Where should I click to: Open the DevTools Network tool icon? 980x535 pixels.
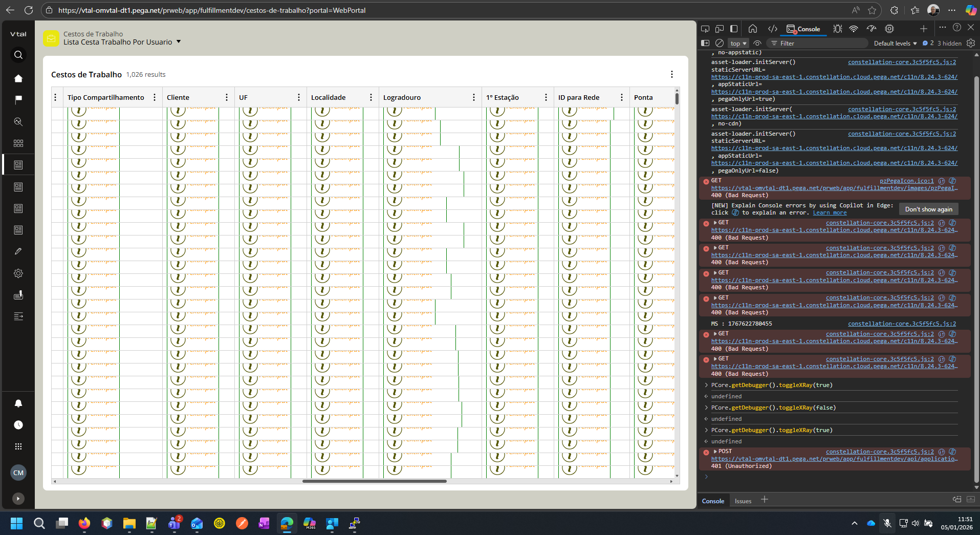coord(854,29)
